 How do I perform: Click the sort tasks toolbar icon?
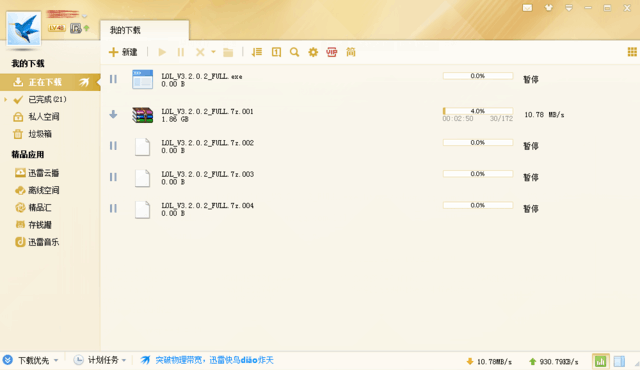[x=257, y=52]
